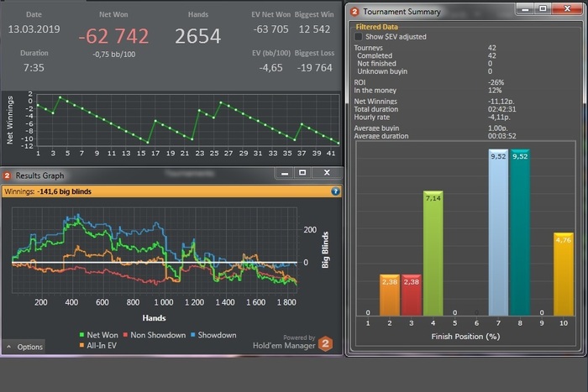Click the ROI value -26%

pos(496,82)
